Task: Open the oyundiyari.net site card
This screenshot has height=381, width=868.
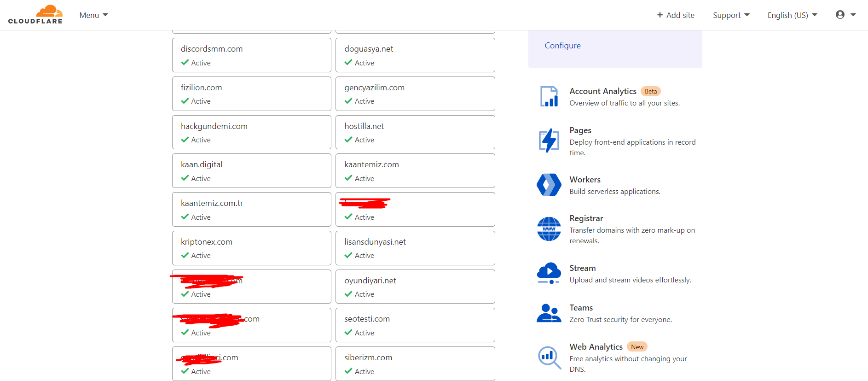Action: [x=415, y=287]
